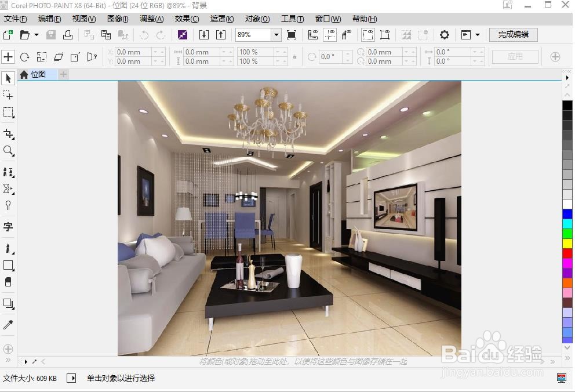Select the Pick tool

[8, 78]
